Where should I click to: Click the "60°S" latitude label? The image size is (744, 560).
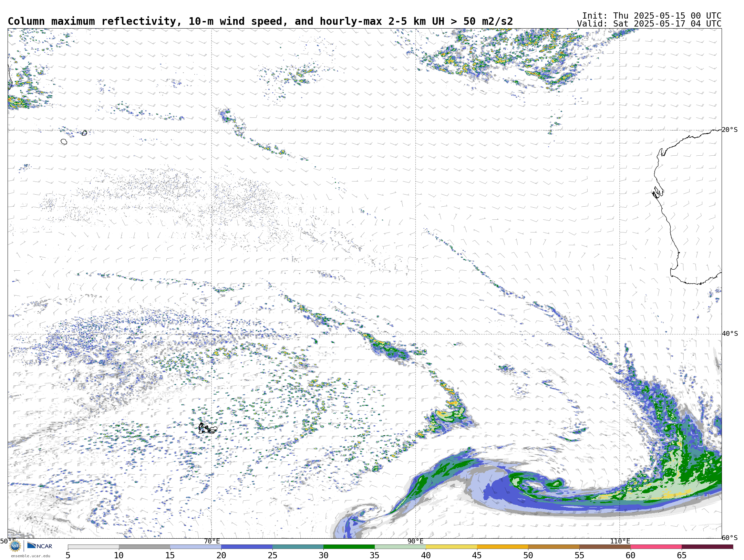point(730,538)
